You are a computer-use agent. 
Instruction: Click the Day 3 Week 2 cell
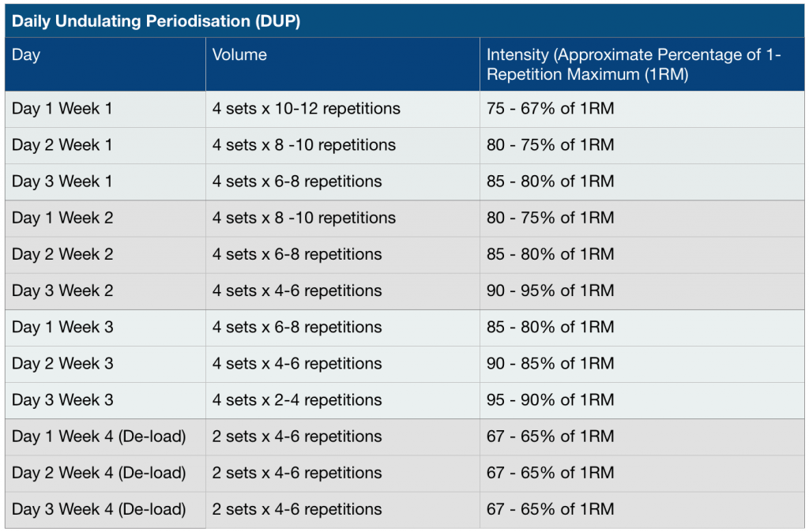tap(62, 290)
